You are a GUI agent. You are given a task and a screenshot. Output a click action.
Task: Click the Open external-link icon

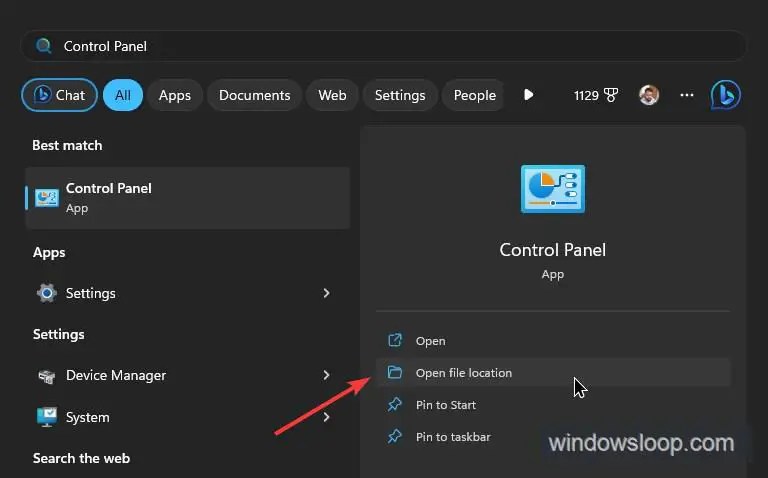click(x=395, y=340)
